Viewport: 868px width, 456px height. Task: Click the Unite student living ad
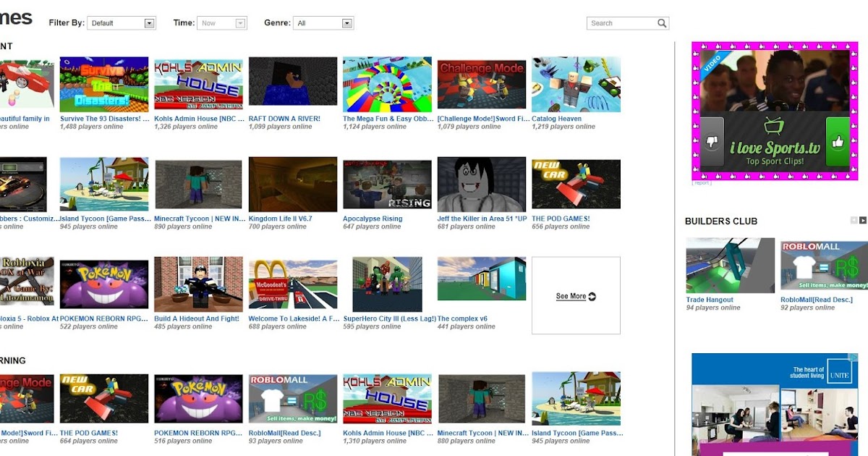(775, 405)
